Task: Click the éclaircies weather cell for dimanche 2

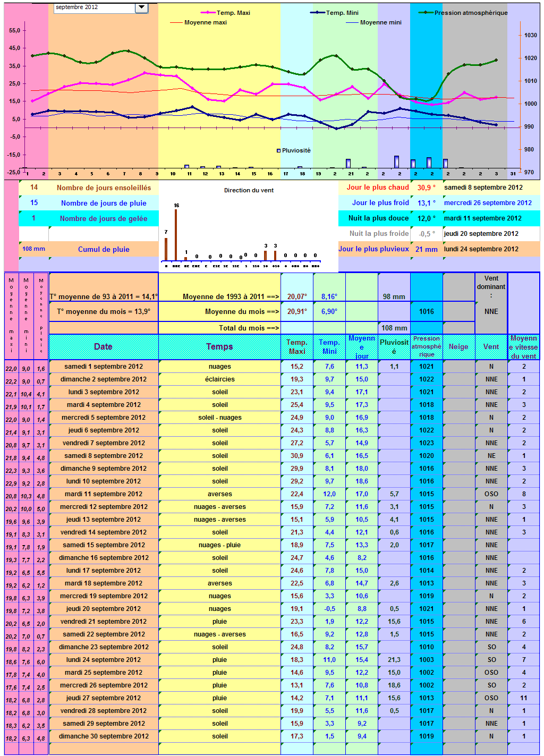Action: 219,379
